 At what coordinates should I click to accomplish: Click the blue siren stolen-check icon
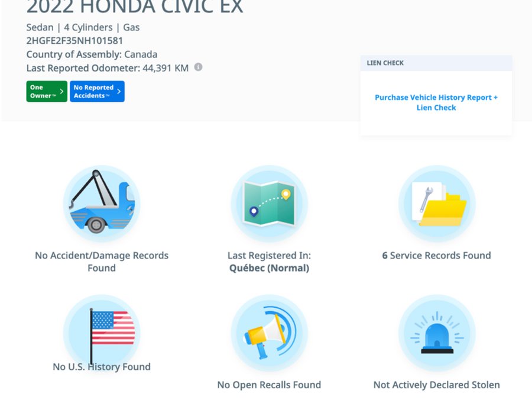(x=436, y=333)
